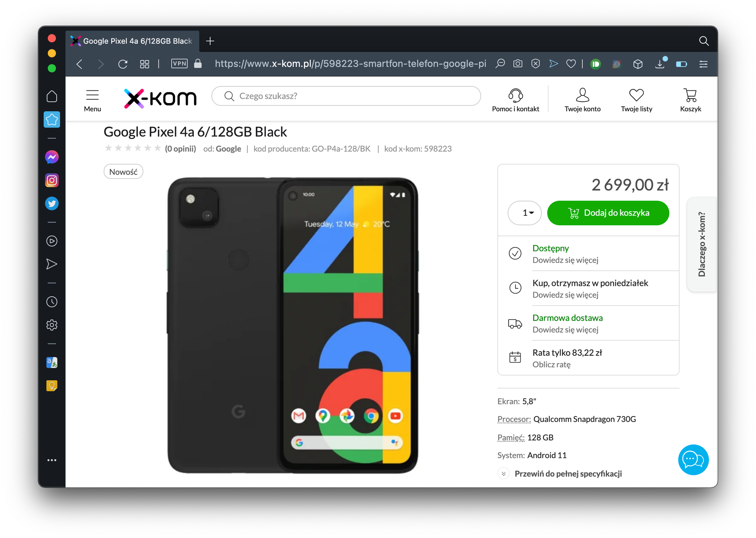Image resolution: width=756 pixels, height=538 pixels.
Task: Select the Google Pixel 4a tab
Action: 133,41
